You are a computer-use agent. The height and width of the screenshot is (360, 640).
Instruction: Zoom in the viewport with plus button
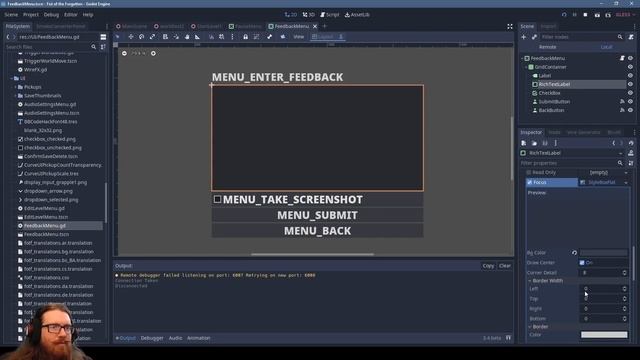153,53
